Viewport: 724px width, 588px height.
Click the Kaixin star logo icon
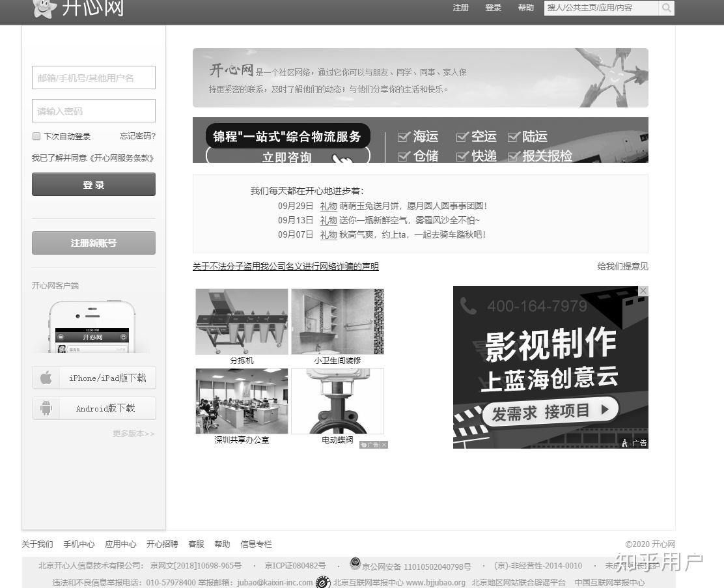[x=44, y=8]
